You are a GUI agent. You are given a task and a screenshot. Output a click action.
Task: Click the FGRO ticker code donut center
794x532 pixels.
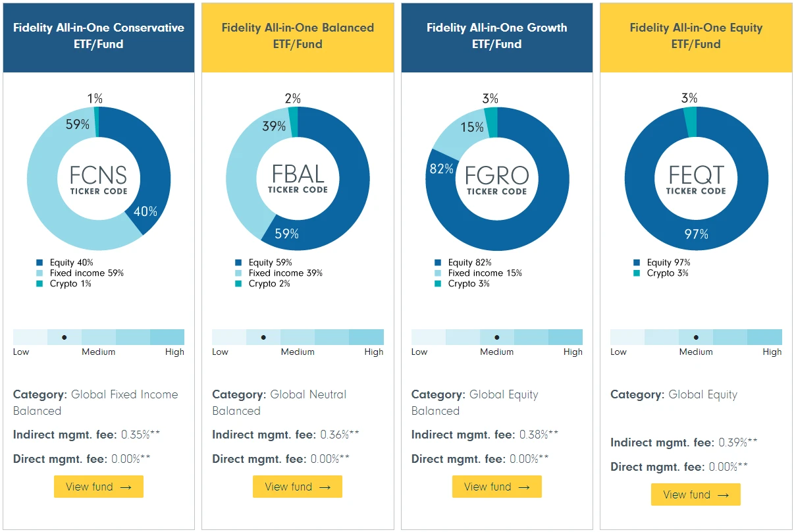496,179
